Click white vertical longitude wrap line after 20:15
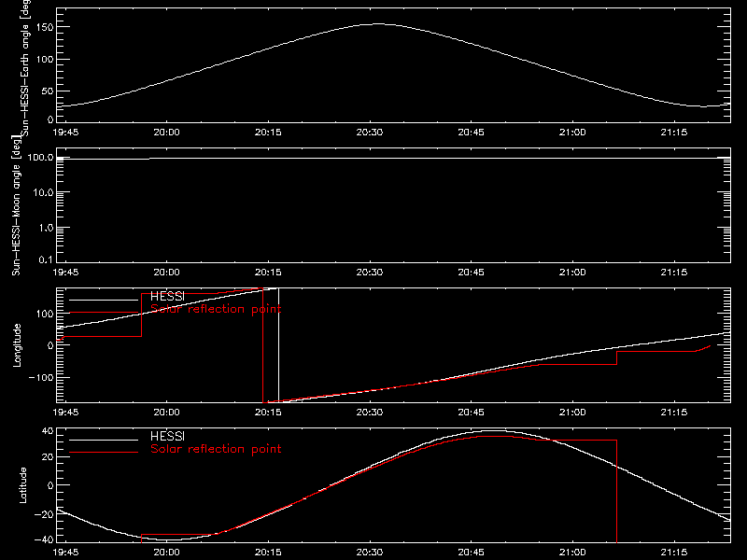This screenshot has width=747, height=560. pos(278,345)
